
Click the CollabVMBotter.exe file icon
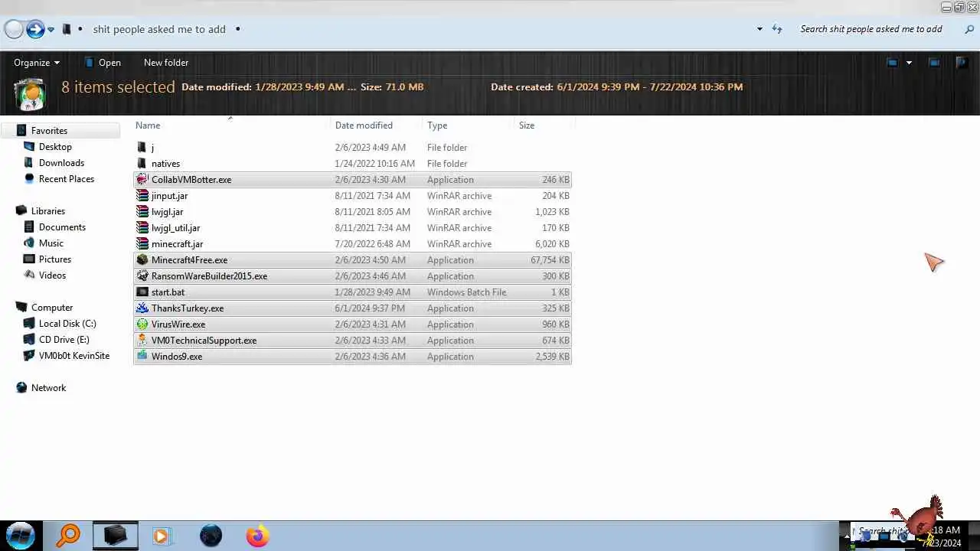coord(142,180)
